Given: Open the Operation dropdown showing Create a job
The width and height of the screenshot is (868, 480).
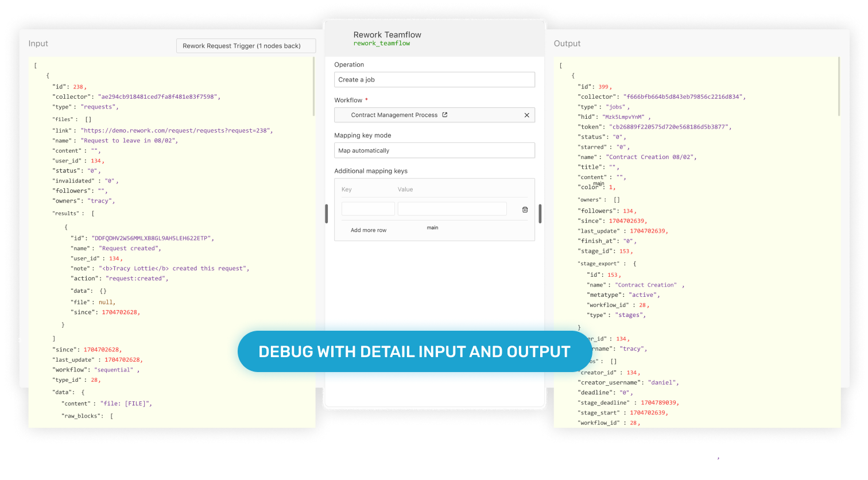Looking at the screenshot, I should 435,79.
